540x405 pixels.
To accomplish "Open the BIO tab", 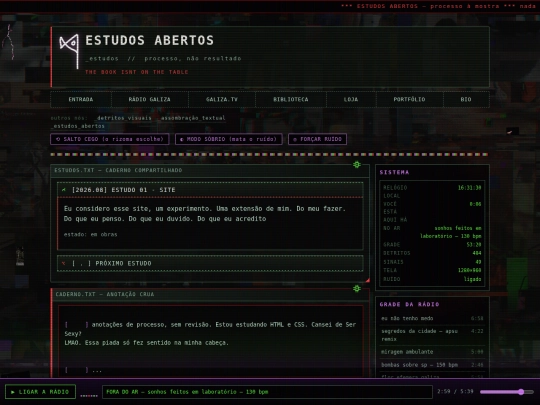I will tap(466, 100).
